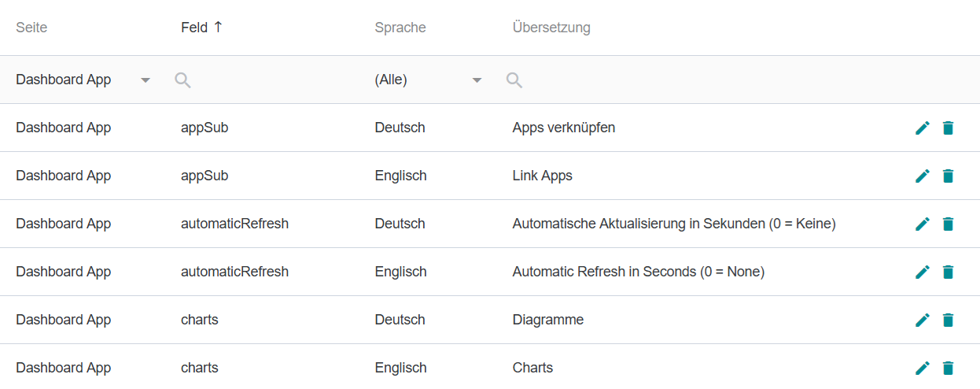Image resolution: width=980 pixels, height=389 pixels.
Task: Delete the English 'Charts' translation
Action: [x=948, y=368]
